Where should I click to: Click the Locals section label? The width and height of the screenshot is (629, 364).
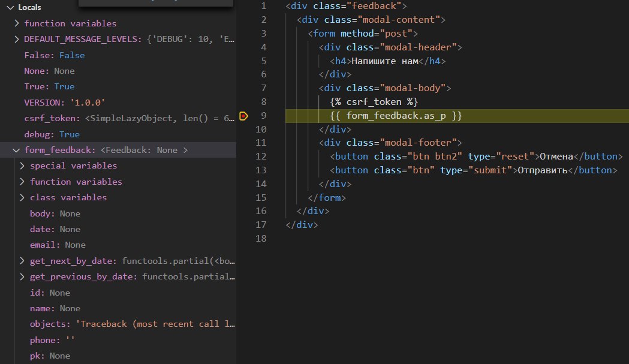point(29,7)
